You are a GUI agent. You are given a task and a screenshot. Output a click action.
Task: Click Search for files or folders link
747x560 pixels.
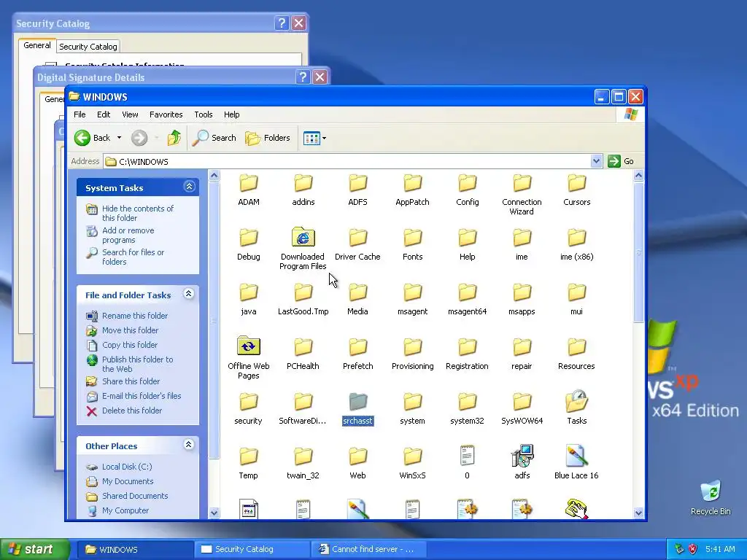pos(133,257)
